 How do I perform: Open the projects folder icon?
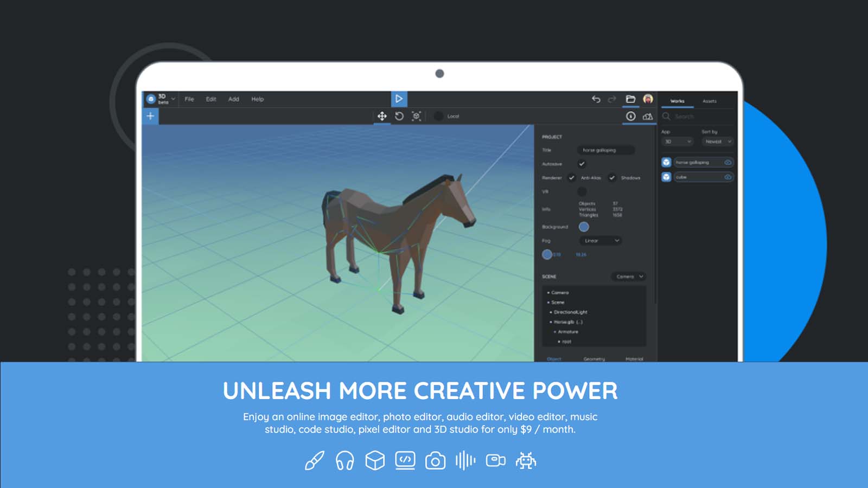pyautogui.click(x=630, y=99)
